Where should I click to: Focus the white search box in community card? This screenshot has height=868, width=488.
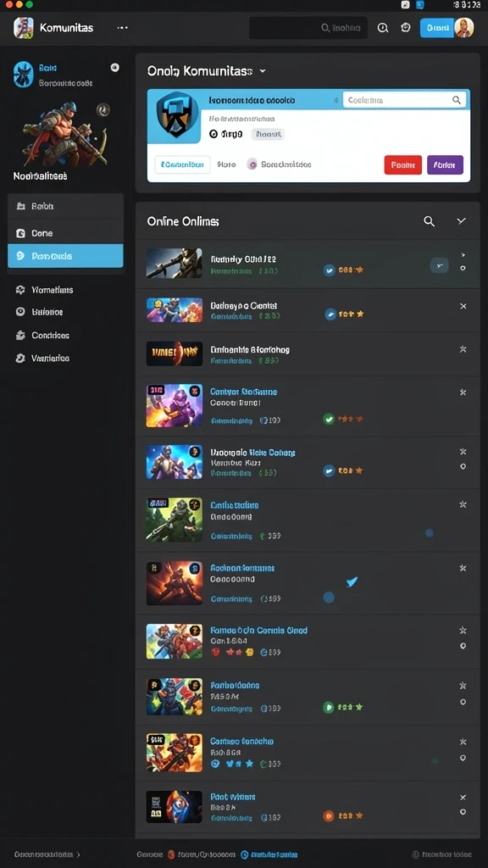click(404, 100)
